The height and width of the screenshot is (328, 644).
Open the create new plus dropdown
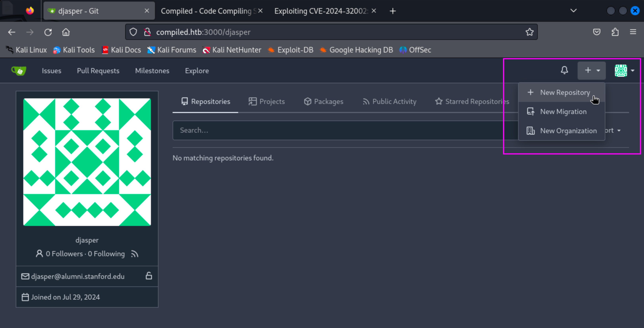[591, 70]
